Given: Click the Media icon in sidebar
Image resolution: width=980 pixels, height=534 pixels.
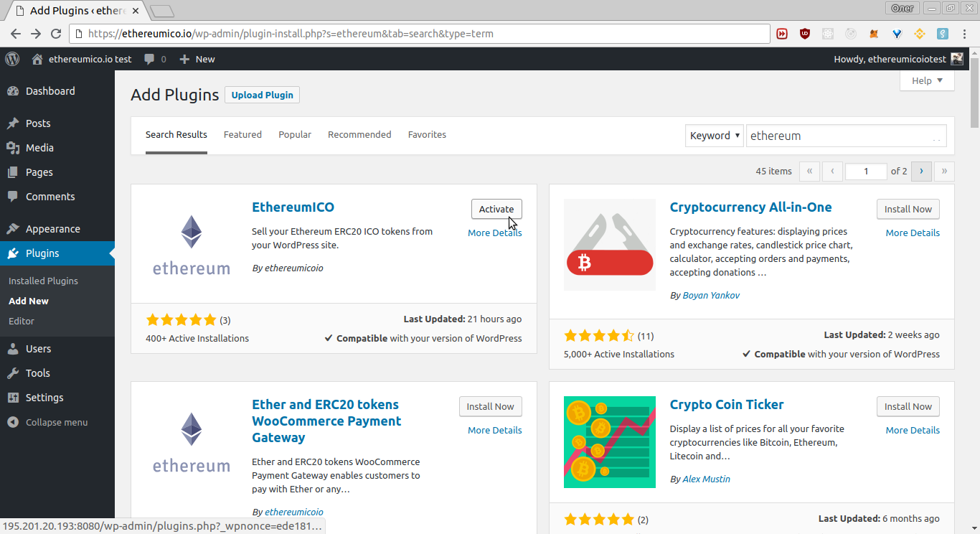Looking at the screenshot, I should point(13,148).
